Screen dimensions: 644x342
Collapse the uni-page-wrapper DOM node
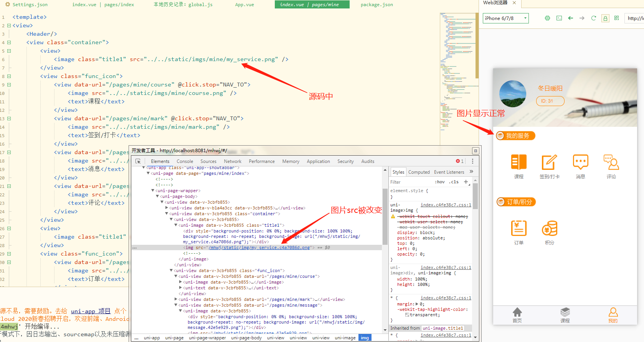point(153,191)
